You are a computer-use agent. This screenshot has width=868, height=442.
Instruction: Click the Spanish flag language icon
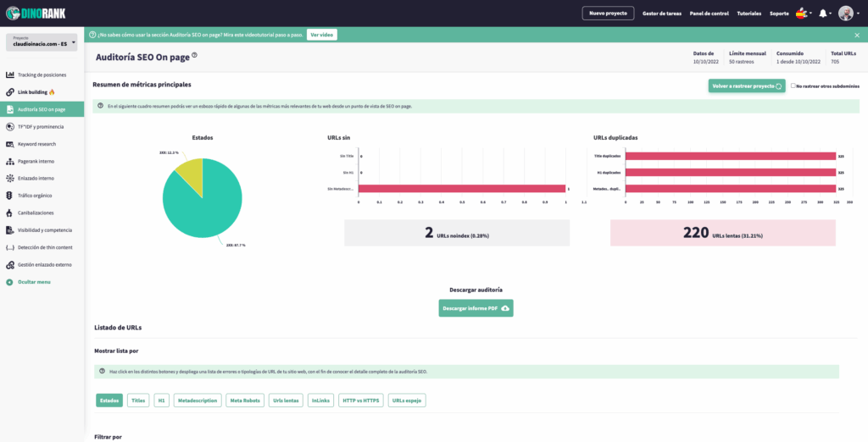coord(800,14)
